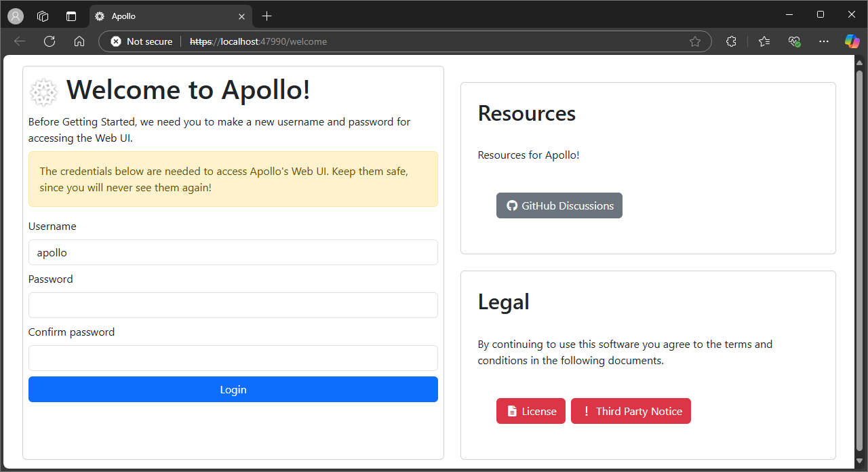Open the browser Extensions icon
This screenshot has width=868, height=472.
point(731,41)
